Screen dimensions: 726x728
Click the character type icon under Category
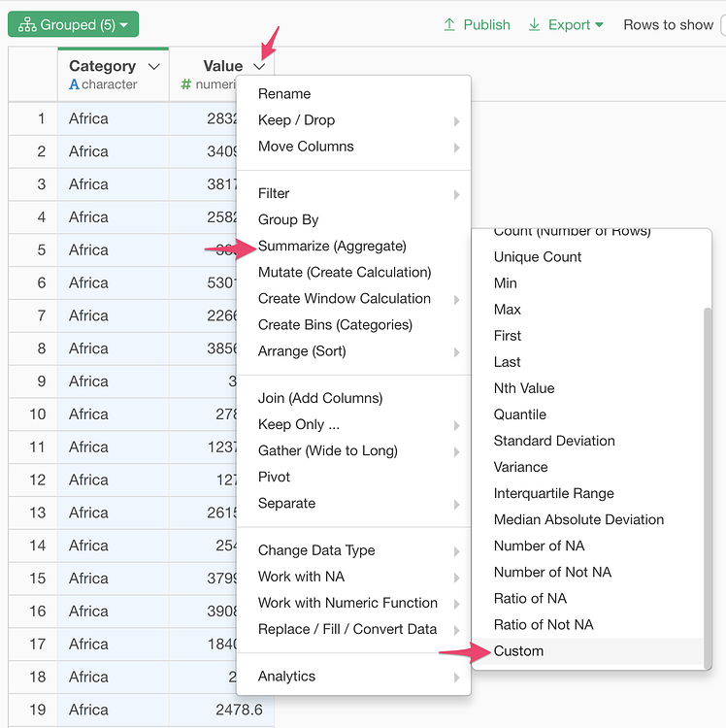[x=74, y=84]
